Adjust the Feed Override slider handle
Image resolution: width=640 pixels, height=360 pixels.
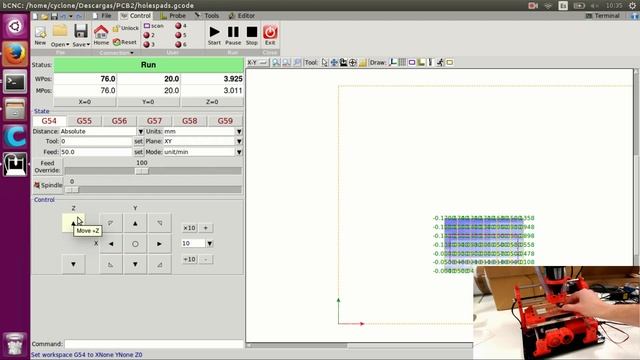[142, 171]
